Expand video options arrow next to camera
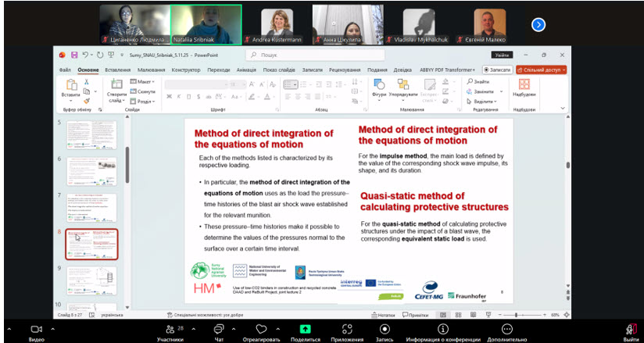 click(52, 328)
